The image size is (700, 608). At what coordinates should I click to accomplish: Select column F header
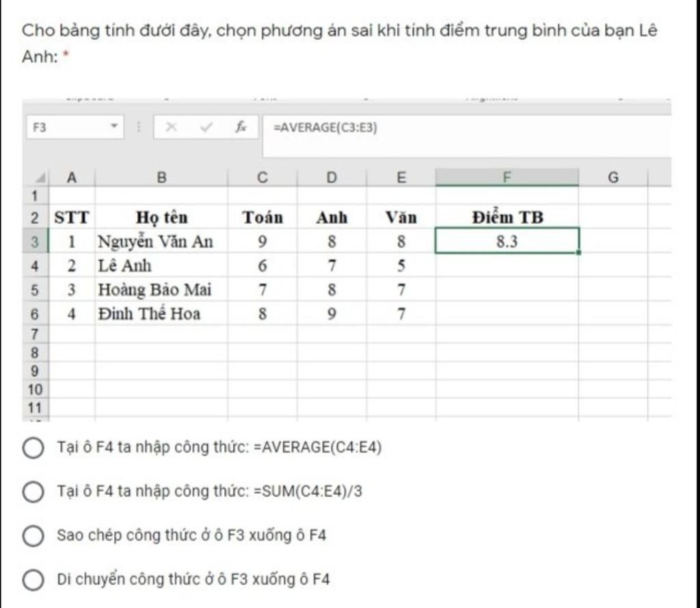pos(507,177)
